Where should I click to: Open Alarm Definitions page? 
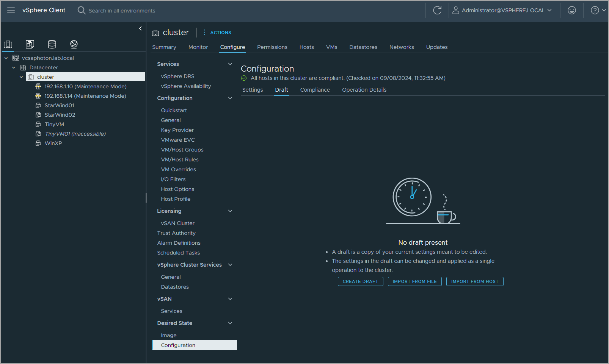pyautogui.click(x=179, y=243)
